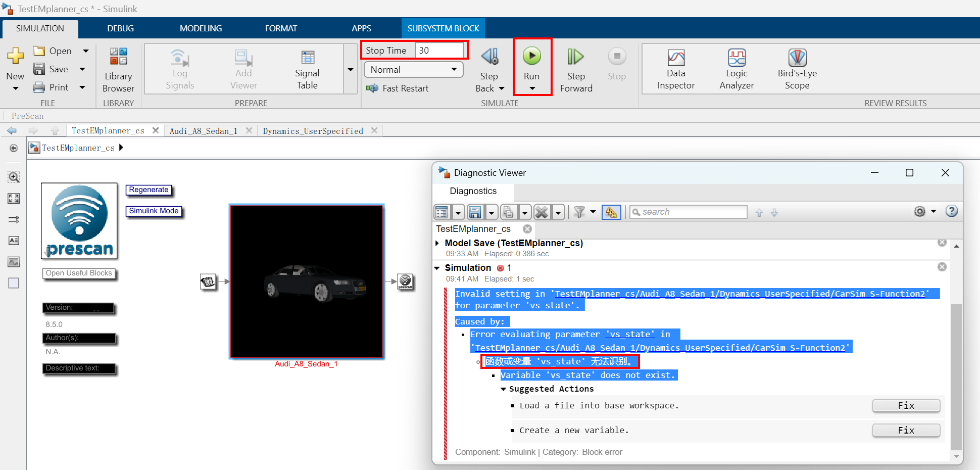Open the Run button dropdown arrow
980x470 pixels.
[532, 88]
